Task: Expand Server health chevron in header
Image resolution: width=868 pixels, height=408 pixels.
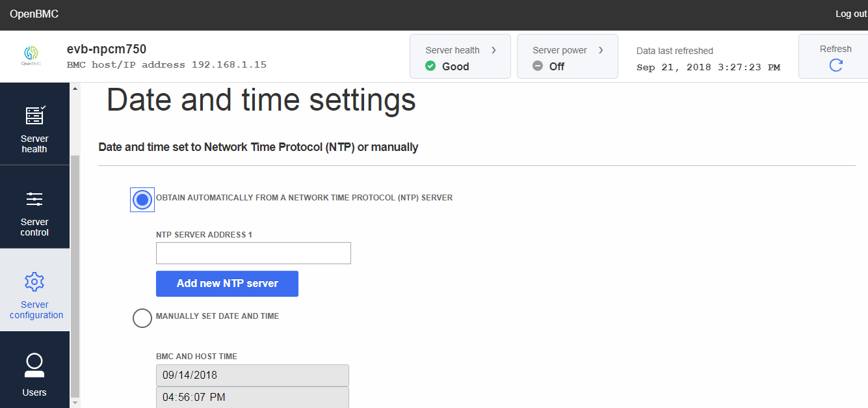Action: pos(493,50)
